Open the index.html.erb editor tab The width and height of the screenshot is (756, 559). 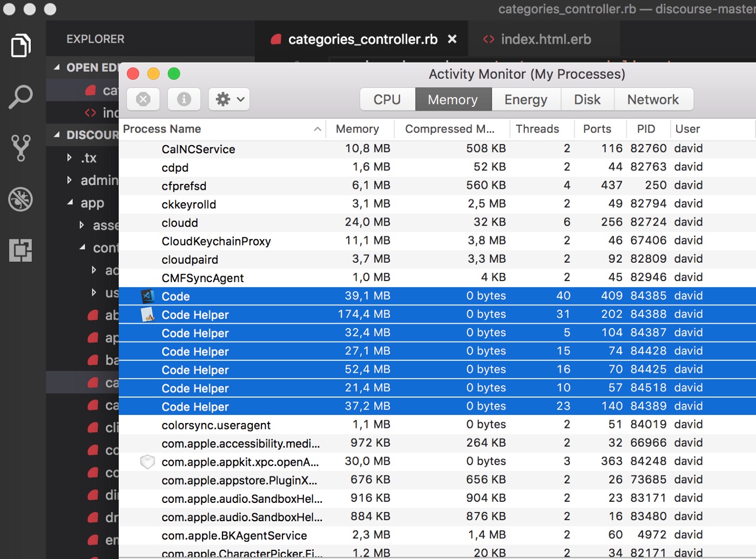click(x=545, y=39)
